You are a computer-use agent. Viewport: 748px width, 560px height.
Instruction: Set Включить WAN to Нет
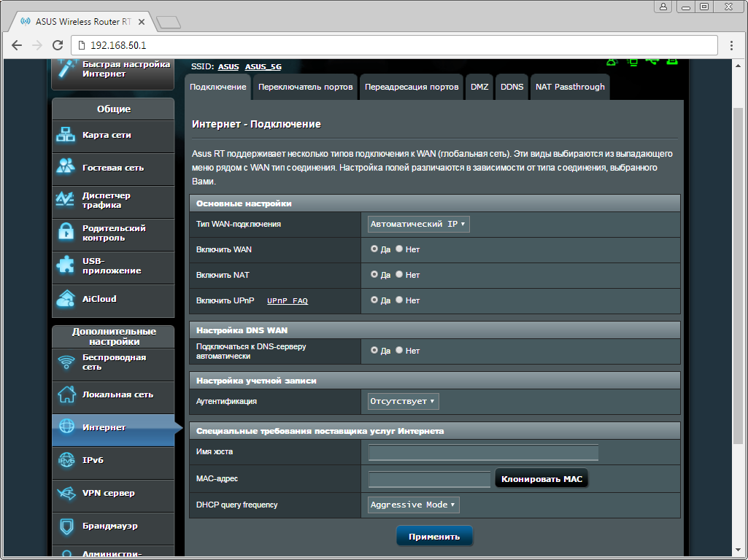click(x=398, y=249)
